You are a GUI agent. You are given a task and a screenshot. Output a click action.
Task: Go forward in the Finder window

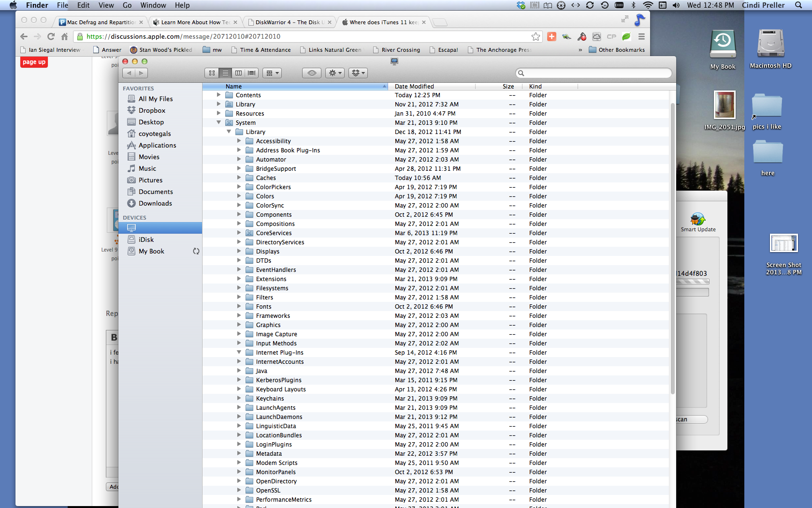141,73
